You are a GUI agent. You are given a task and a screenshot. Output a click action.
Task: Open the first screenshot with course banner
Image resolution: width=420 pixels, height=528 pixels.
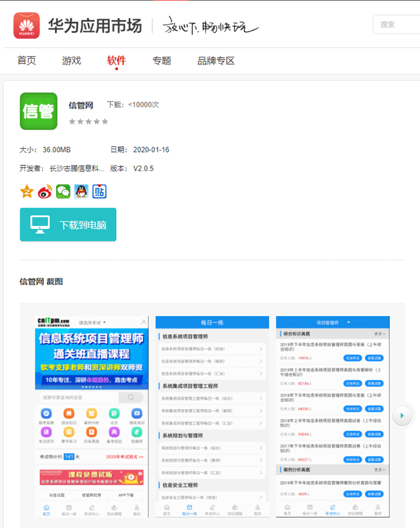coord(91,417)
